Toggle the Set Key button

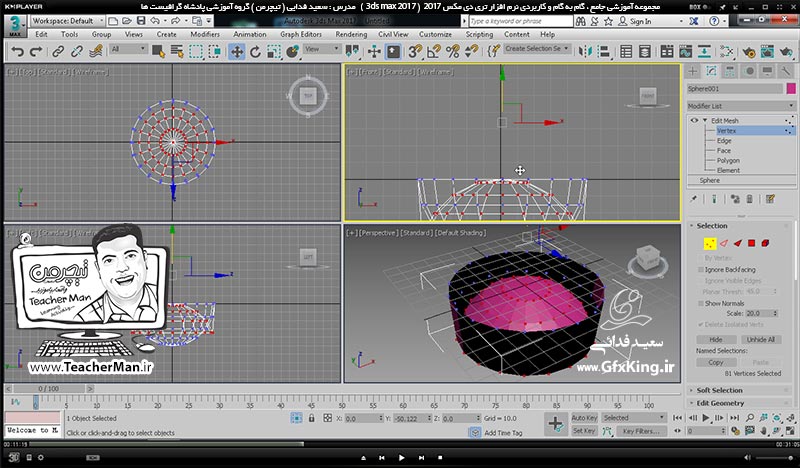click(x=584, y=431)
